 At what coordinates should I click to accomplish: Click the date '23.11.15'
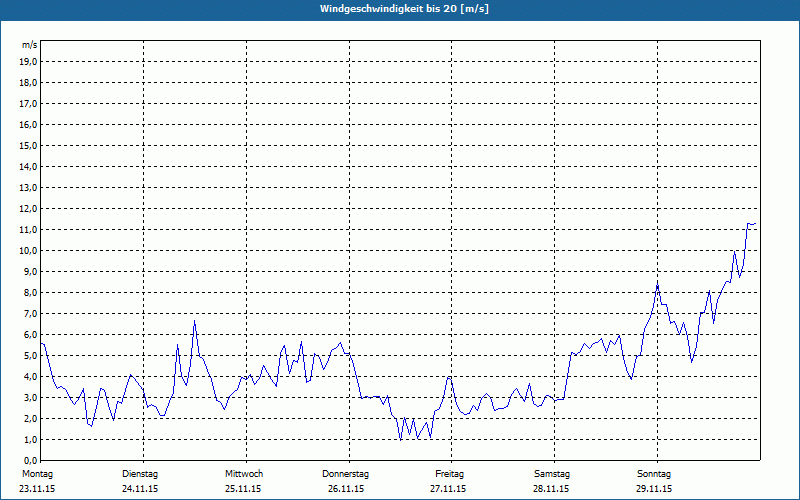tap(37, 489)
